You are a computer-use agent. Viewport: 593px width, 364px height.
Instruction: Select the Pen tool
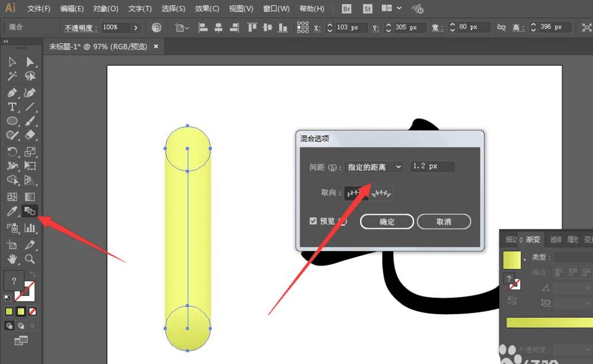pos(12,93)
